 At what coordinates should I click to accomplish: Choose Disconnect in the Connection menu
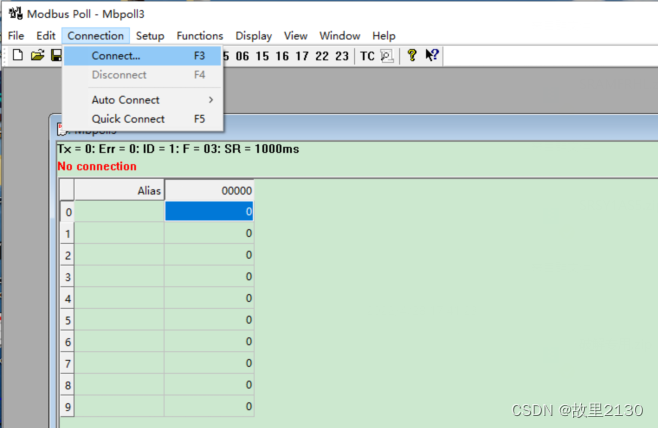click(143, 75)
